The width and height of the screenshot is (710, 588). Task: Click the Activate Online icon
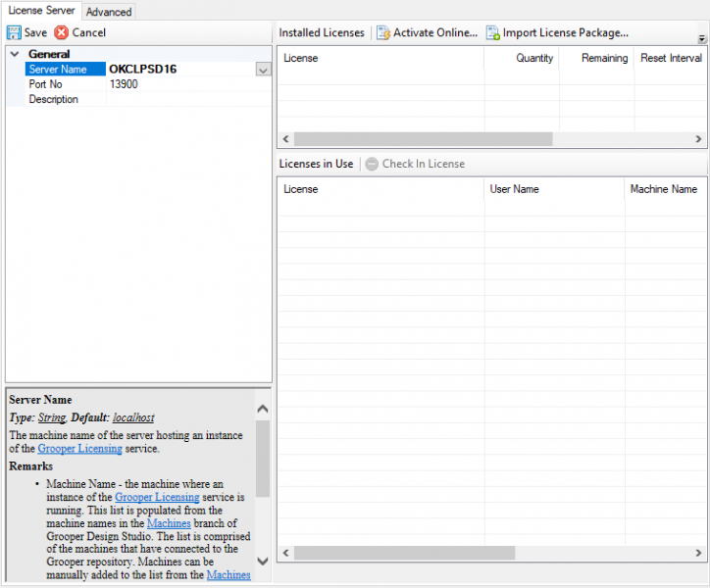point(383,32)
